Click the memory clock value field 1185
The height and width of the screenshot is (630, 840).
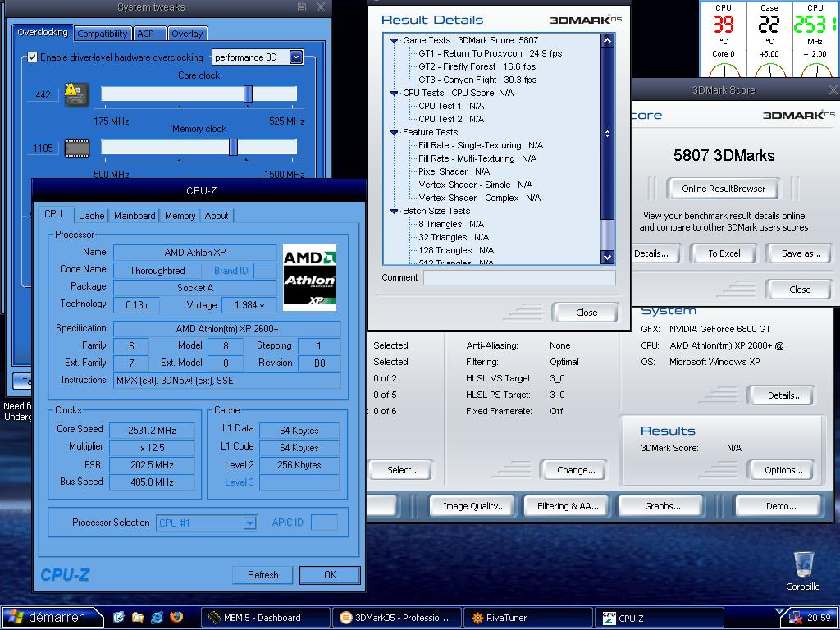(43, 148)
